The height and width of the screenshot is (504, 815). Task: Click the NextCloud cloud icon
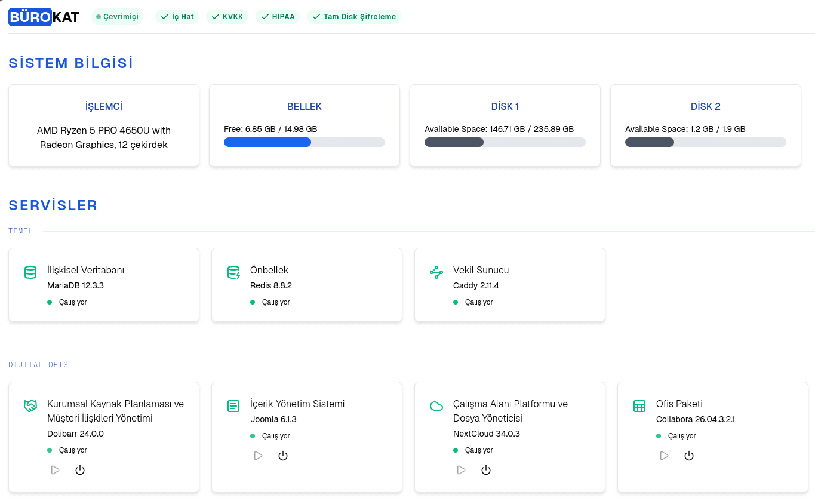tap(436, 406)
